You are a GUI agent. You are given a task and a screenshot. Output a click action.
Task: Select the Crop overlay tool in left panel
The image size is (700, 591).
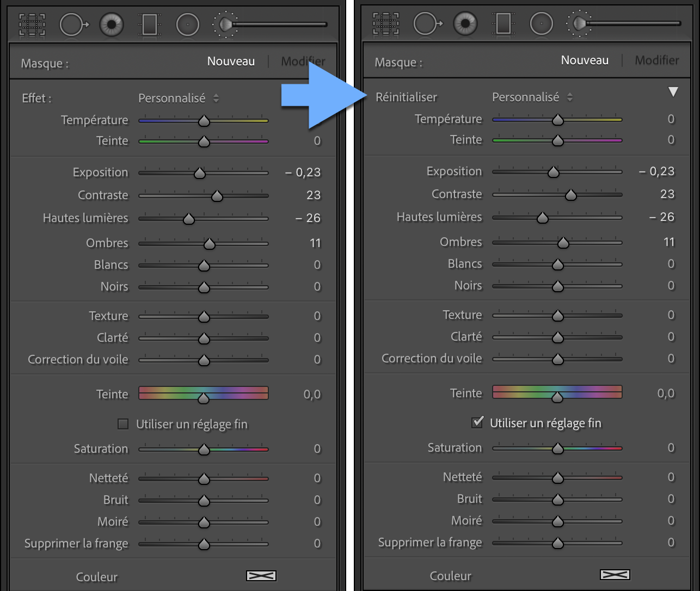(33, 24)
